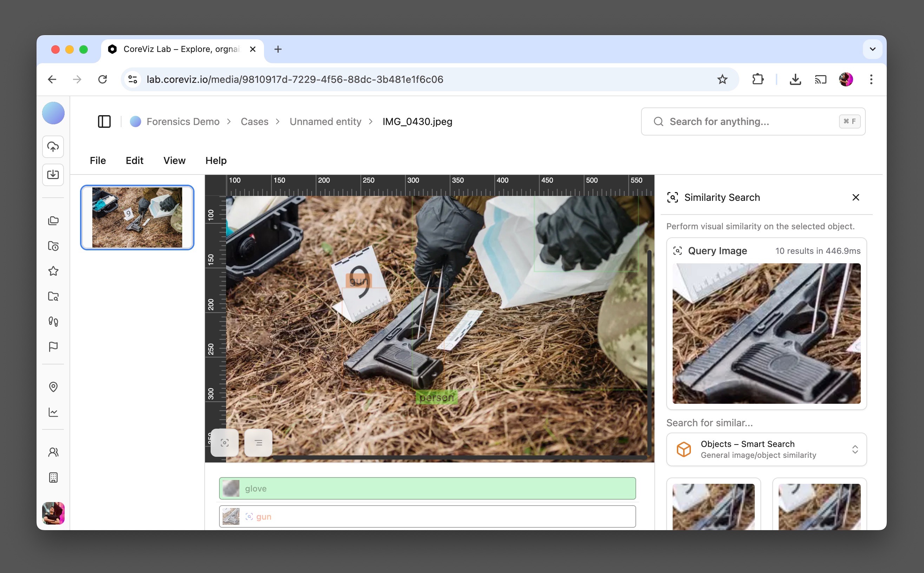Toggle the list lines button on canvas
This screenshot has width=924, height=573.
click(x=258, y=443)
